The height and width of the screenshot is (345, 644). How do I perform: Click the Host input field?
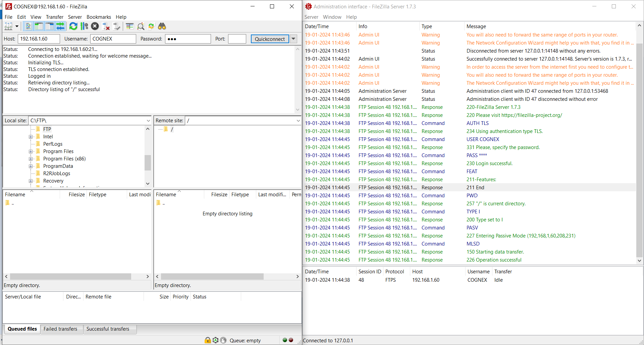(x=39, y=39)
